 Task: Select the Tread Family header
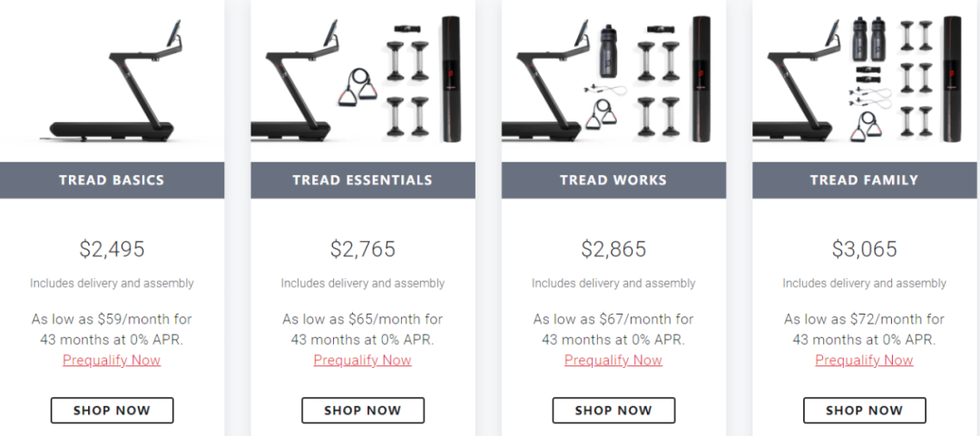(865, 180)
